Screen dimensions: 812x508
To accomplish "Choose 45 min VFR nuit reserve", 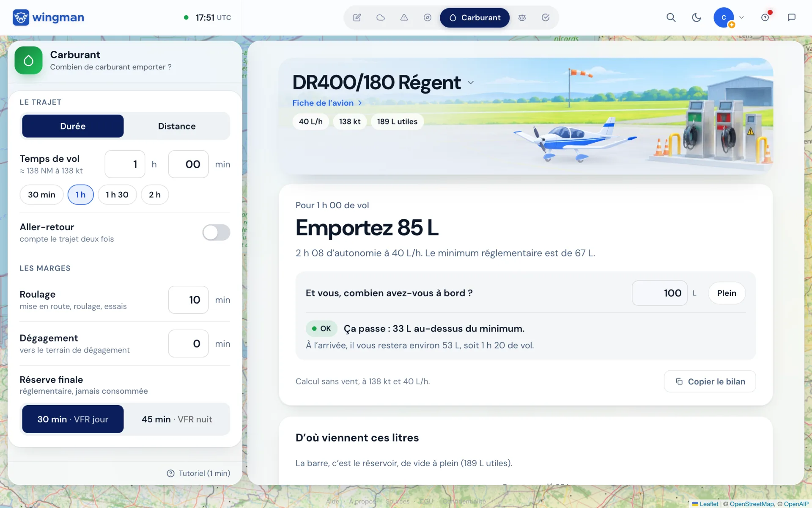I will 177,419.
